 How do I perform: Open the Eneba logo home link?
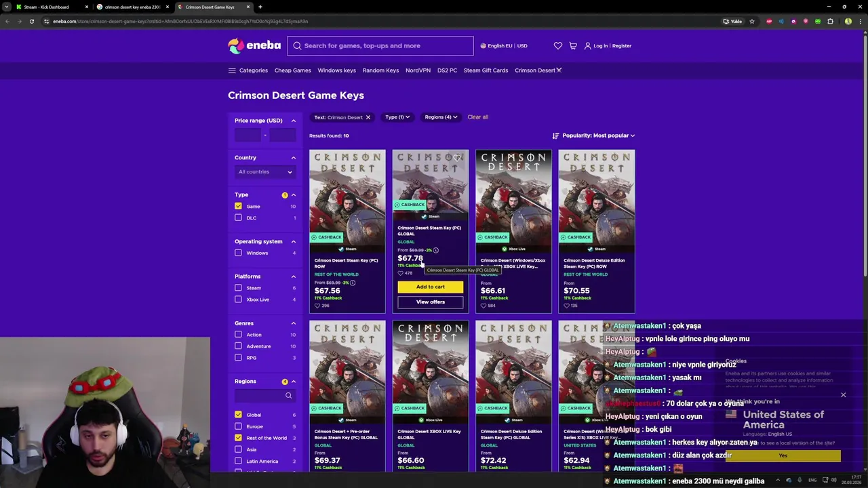tap(254, 45)
